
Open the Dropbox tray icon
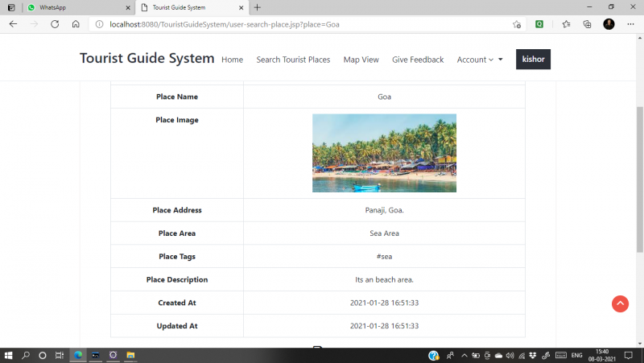(533, 355)
